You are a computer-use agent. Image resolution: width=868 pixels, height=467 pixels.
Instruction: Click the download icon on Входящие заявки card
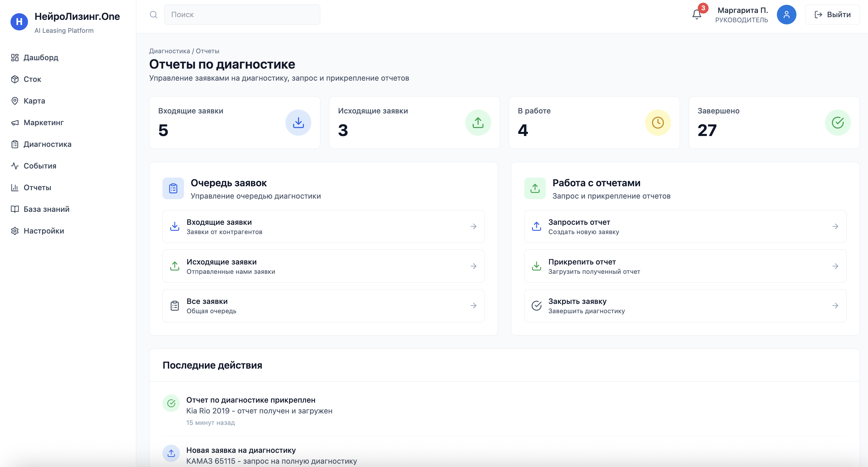298,122
